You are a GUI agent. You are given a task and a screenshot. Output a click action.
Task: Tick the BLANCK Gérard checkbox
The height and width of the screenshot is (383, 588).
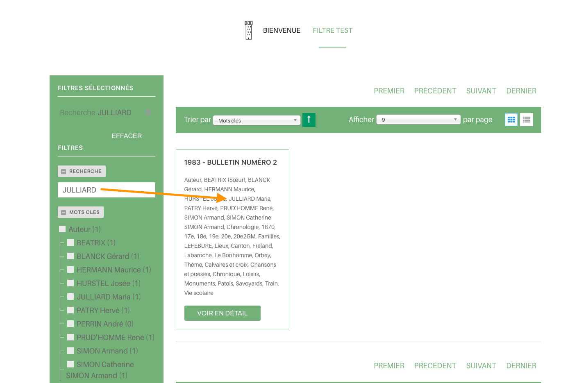click(70, 256)
